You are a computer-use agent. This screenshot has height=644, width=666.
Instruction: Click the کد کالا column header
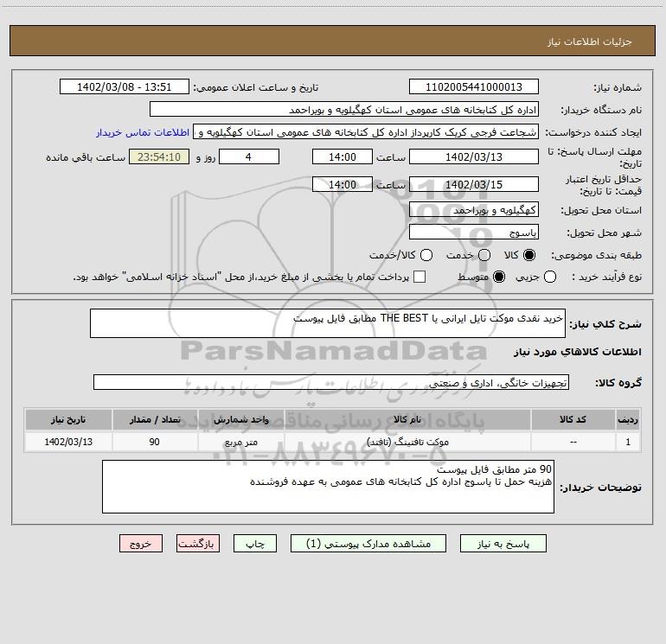(x=573, y=419)
